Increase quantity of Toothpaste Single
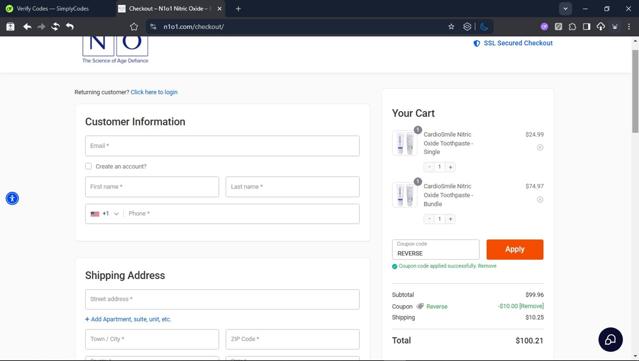The width and height of the screenshot is (639, 361). pos(450,167)
